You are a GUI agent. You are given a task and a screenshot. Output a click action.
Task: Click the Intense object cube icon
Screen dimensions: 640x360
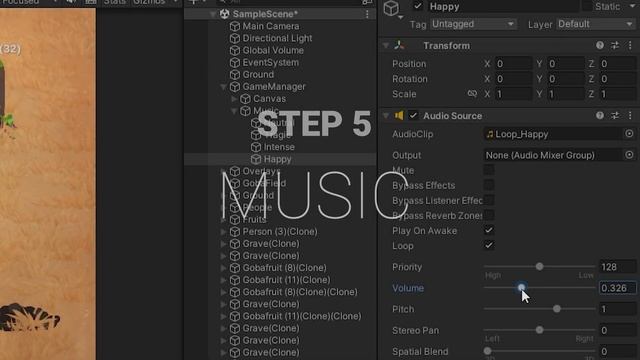coord(256,147)
